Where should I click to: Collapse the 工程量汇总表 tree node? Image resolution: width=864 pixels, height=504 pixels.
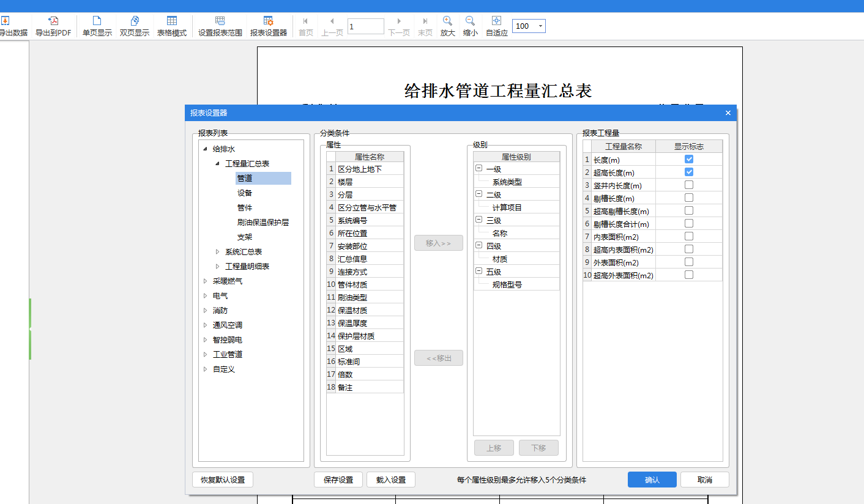point(217,163)
